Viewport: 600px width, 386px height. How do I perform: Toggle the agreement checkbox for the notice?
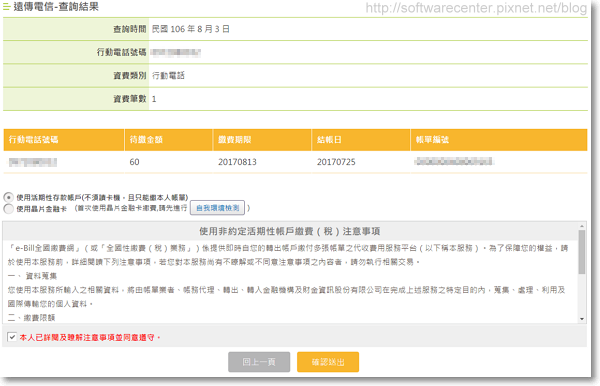tap(12, 337)
